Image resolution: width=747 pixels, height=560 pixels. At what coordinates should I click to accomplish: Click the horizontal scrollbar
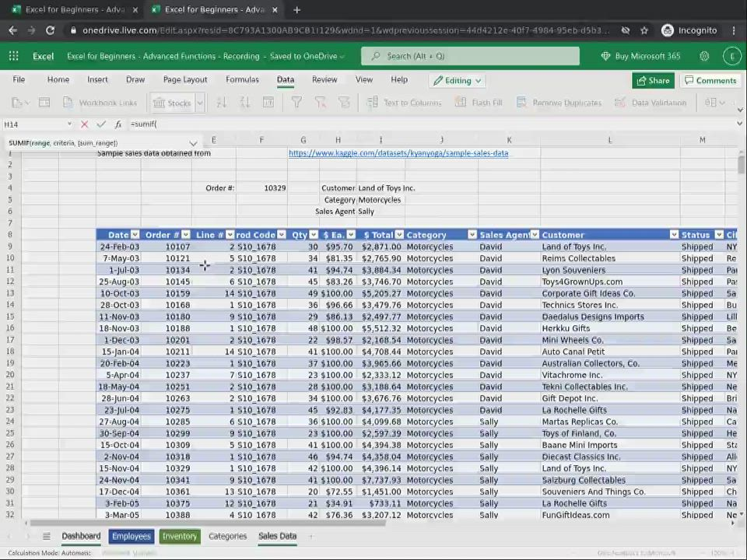pyautogui.click(x=207, y=523)
